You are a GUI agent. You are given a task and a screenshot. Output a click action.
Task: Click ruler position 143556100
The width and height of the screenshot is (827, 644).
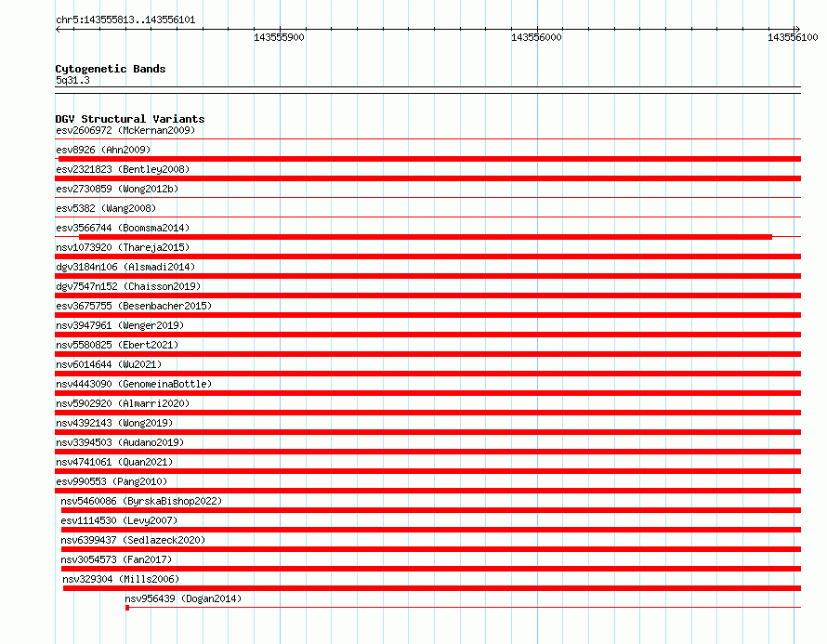pos(793,37)
